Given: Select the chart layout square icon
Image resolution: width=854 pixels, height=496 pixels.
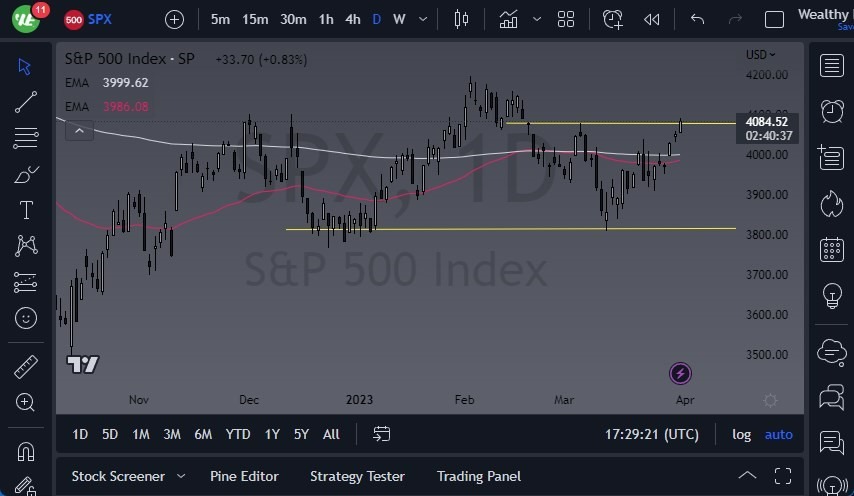Looking at the screenshot, I should click(x=774, y=20).
